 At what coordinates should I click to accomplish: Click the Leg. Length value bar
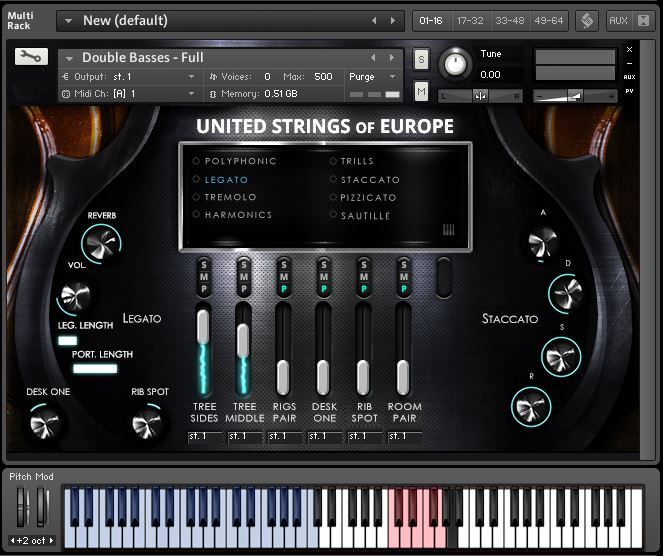click(68, 340)
